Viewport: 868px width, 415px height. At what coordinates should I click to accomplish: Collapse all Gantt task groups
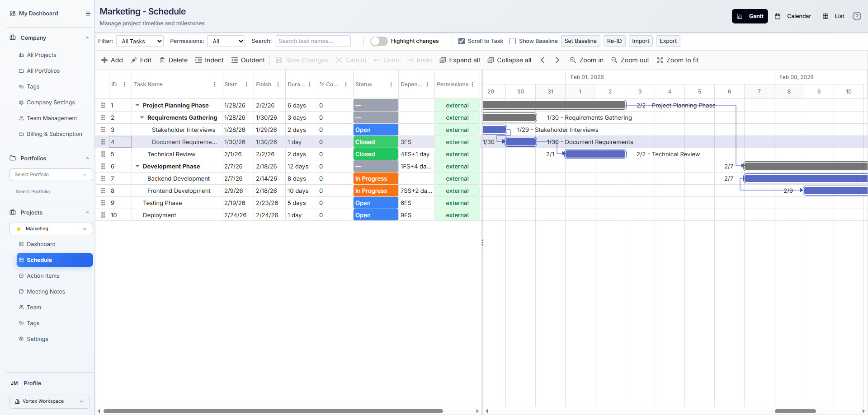(509, 60)
